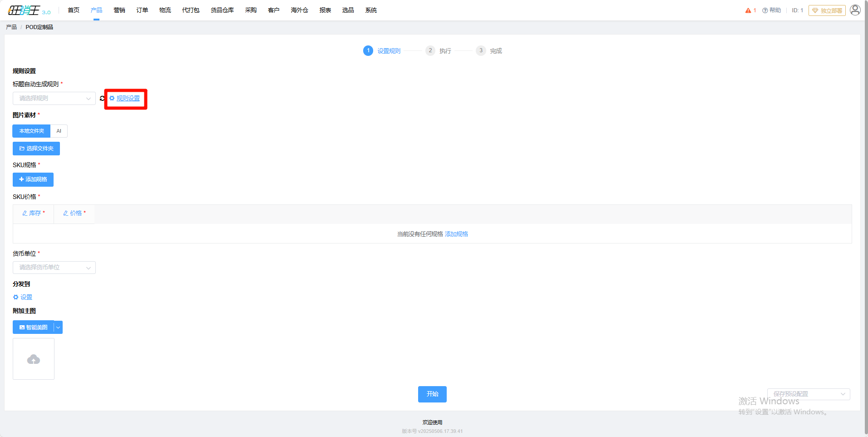The image size is (868, 437).
Task: Click the version number 版本号 text
Action: pyautogui.click(x=432, y=431)
